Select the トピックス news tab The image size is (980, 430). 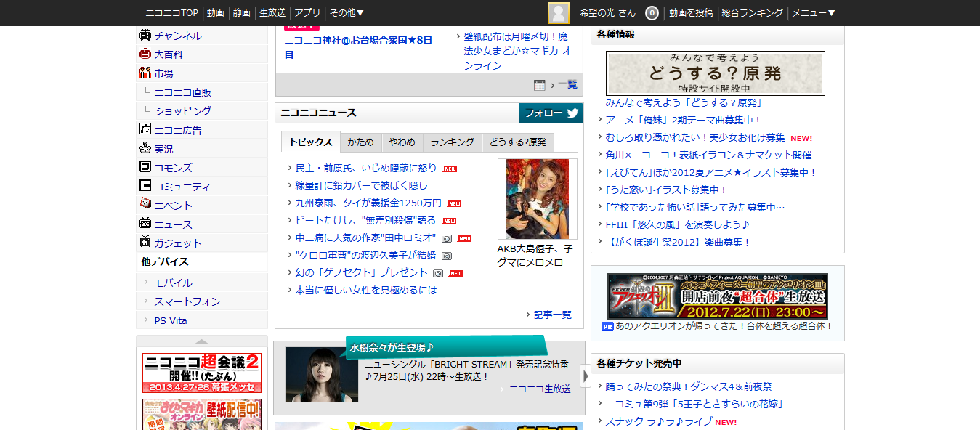[310, 142]
